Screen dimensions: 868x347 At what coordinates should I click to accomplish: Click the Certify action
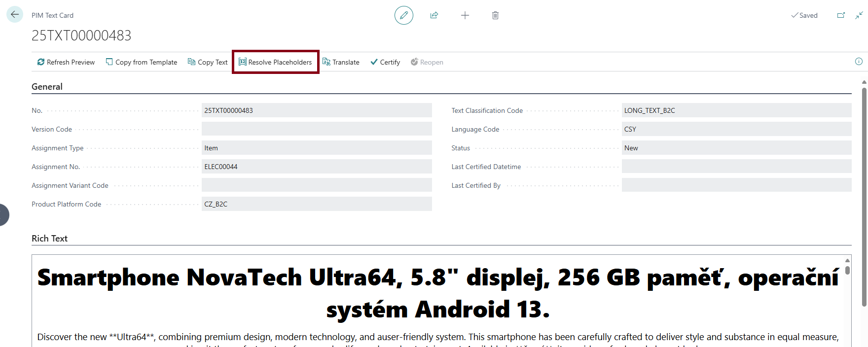coord(385,62)
